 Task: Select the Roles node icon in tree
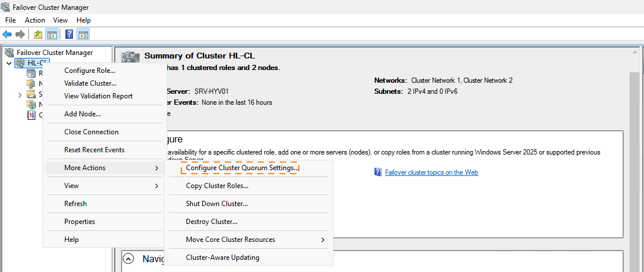coord(31,73)
